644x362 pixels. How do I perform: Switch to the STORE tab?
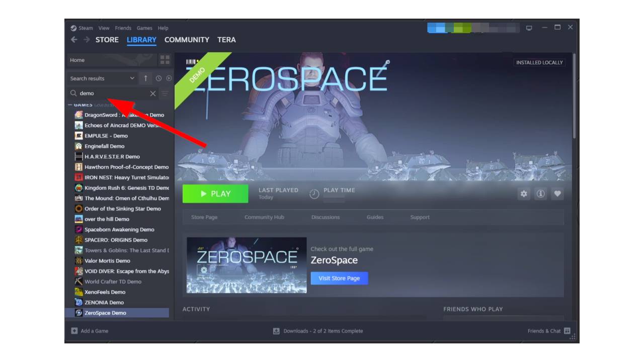107,40
